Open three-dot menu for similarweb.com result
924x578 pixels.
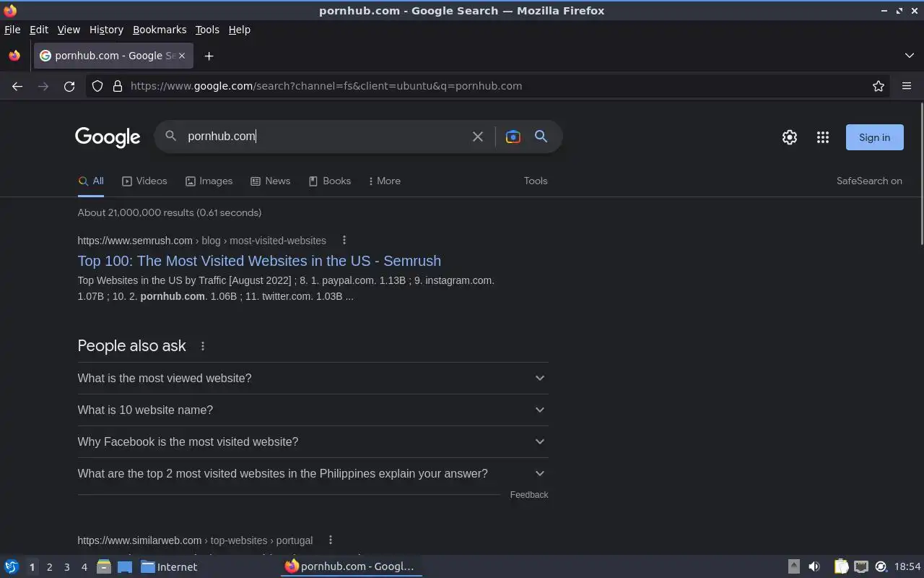tap(330, 540)
